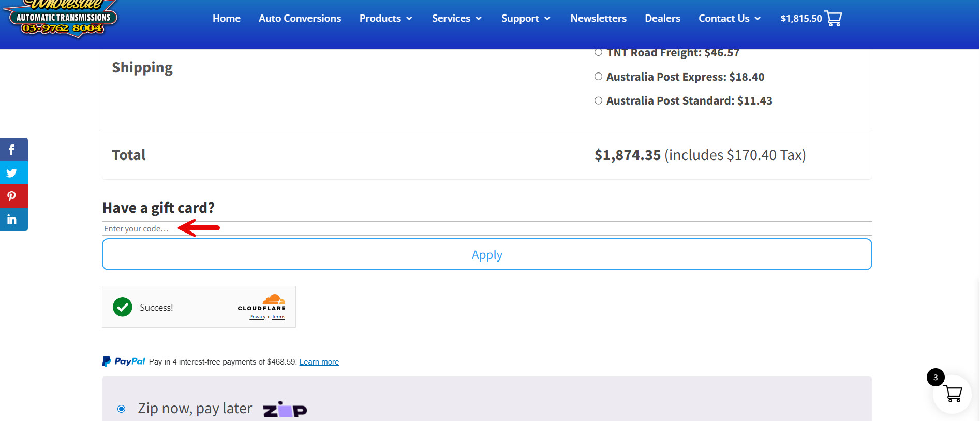Choose TNT Road Freight shipping option
Image resolution: width=980 pixels, height=421 pixels.
(598, 52)
